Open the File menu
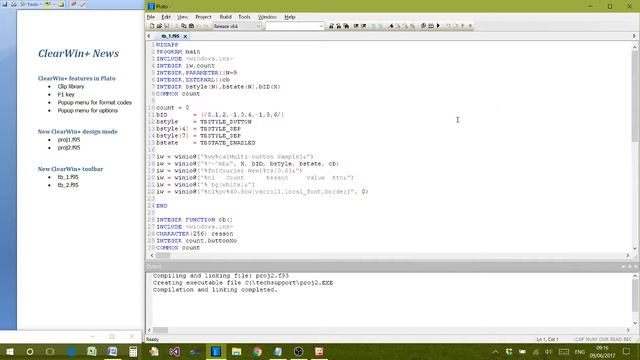The width and height of the screenshot is (640, 360). tap(151, 17)
